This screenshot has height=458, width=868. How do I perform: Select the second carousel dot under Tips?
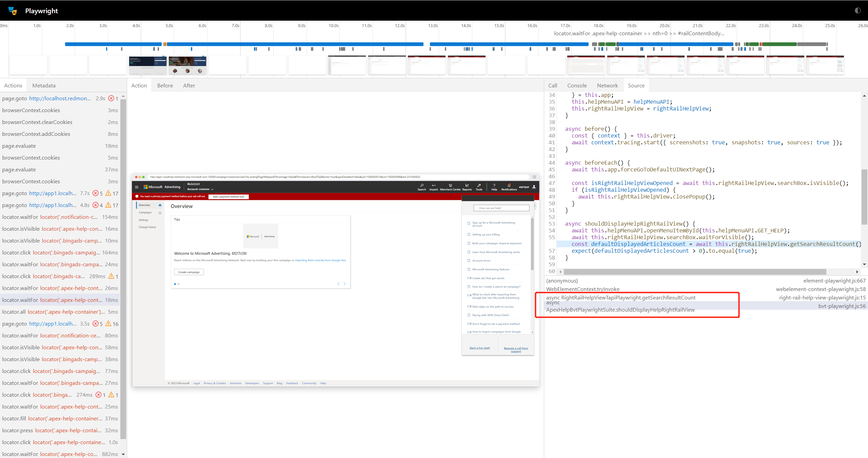pos(179,284)
